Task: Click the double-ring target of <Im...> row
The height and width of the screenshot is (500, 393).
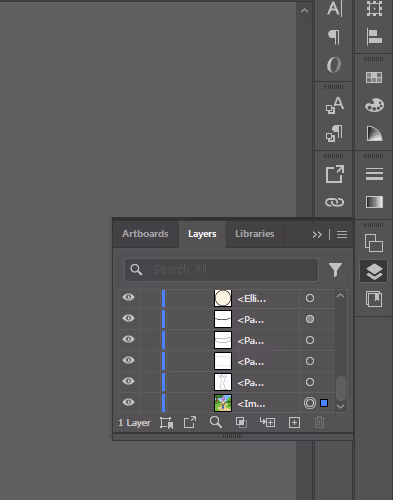Action: tap(310, 403)
